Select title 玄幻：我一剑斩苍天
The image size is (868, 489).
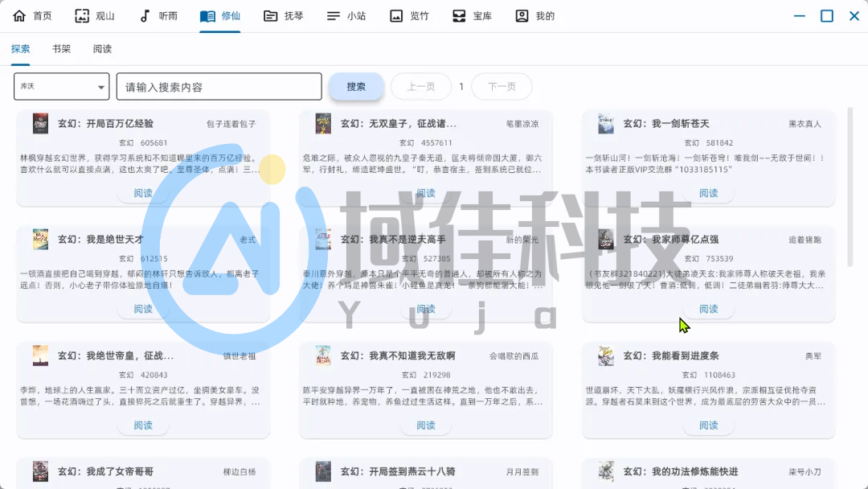coord(666,124)
